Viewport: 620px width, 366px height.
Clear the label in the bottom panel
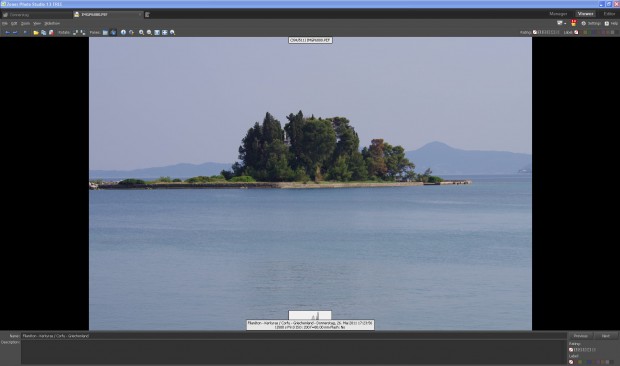pos(571,362)
